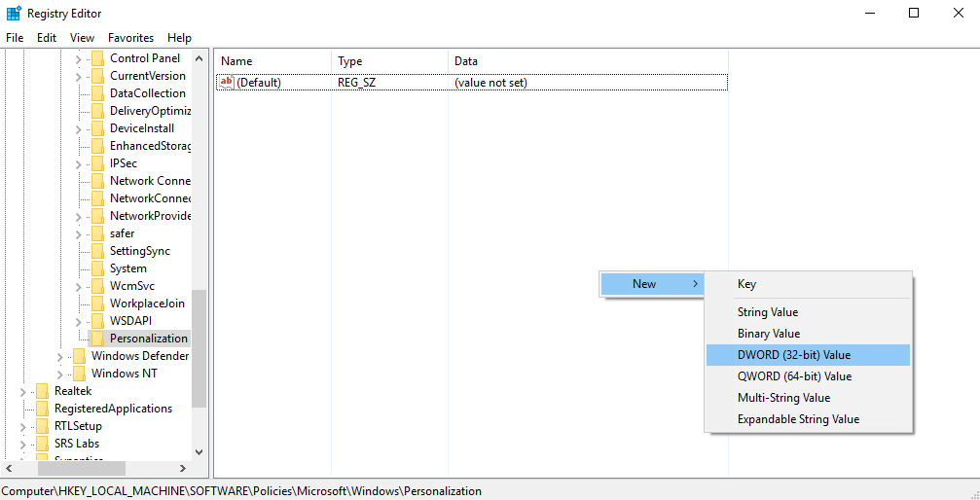Click the (Default) string value icon
Screen dimensions: 980x500
[226, 83]
